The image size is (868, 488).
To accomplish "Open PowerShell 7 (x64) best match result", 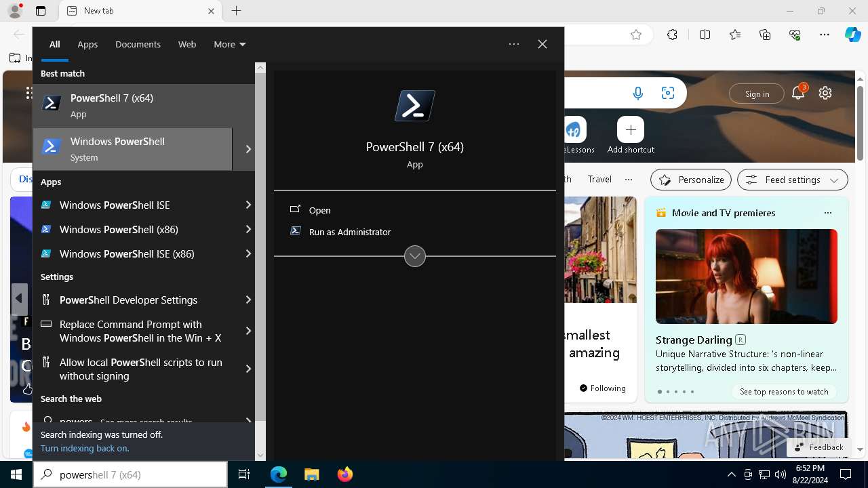I will click(144, 106).
